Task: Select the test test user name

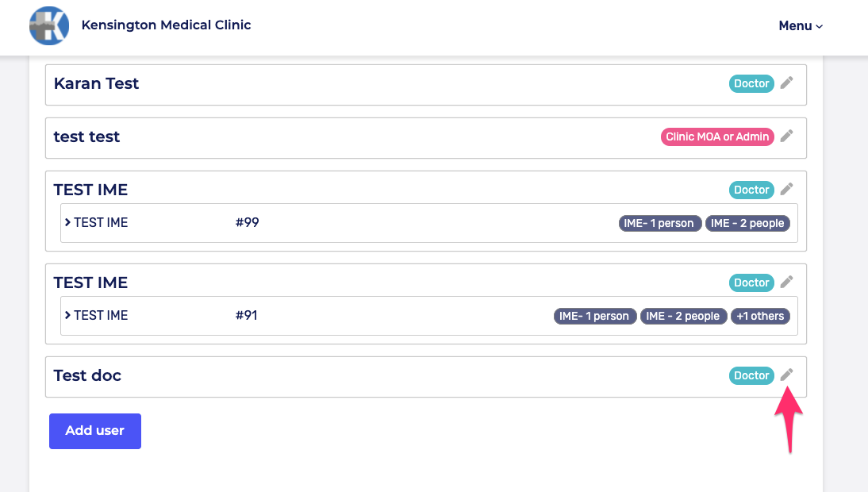Action: pyautogui.click(x=86, y=136)
